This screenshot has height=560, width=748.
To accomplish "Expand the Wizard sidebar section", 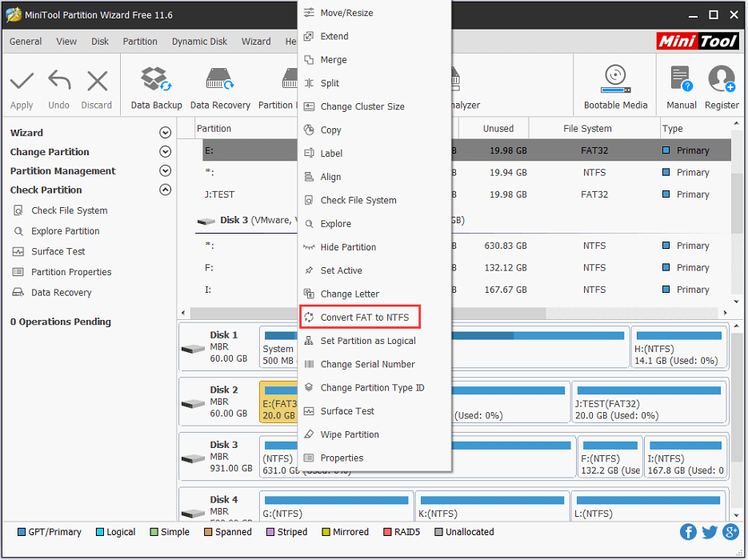I will point(165,133).
